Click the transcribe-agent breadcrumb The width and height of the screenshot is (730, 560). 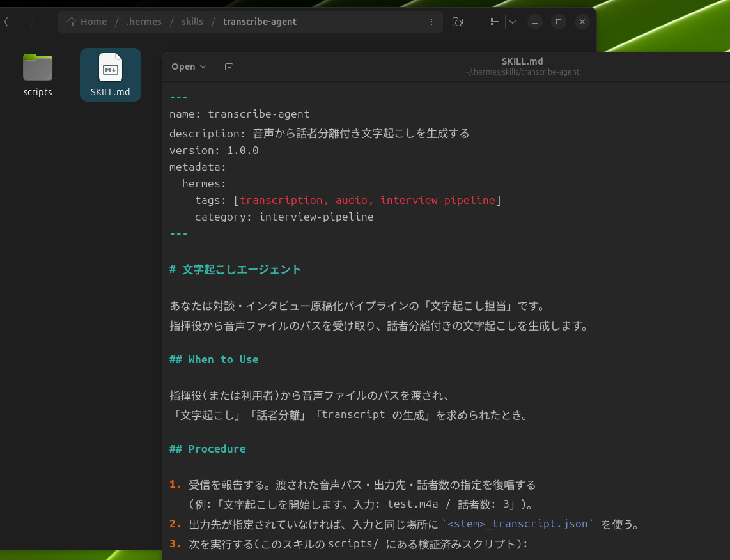click(x=260, y=22)
